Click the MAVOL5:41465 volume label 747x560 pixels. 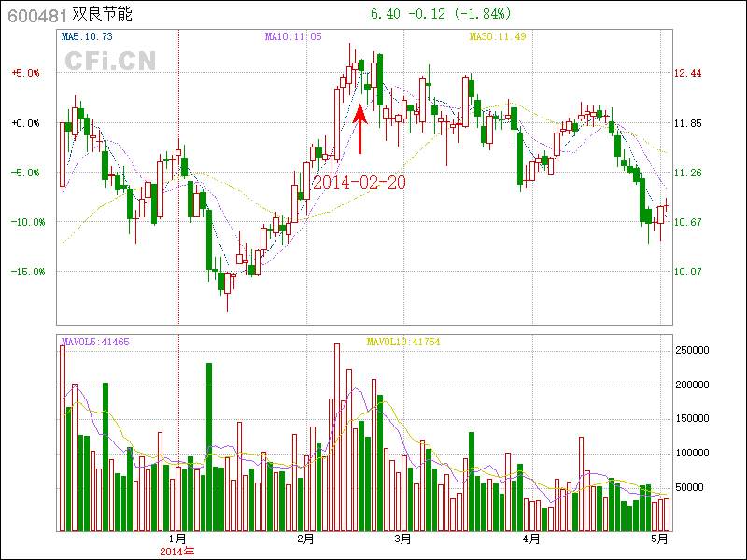(95, 342)
